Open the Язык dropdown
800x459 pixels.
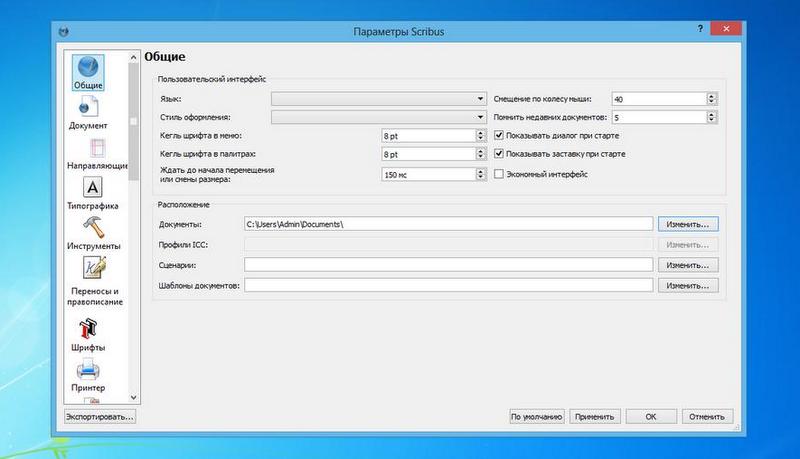pyautogui.click(x=379, y=99)
